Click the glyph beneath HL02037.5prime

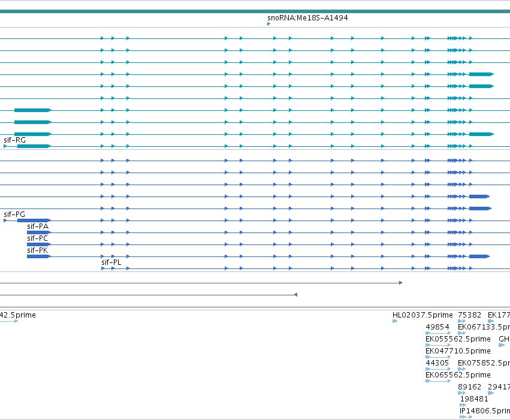[x=395, y=322]
